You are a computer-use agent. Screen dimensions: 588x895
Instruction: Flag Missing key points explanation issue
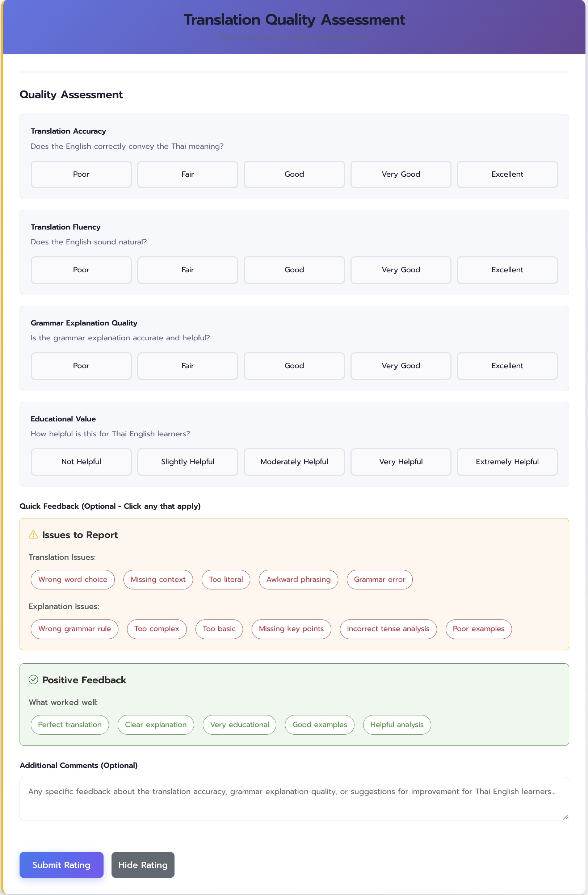291,629
